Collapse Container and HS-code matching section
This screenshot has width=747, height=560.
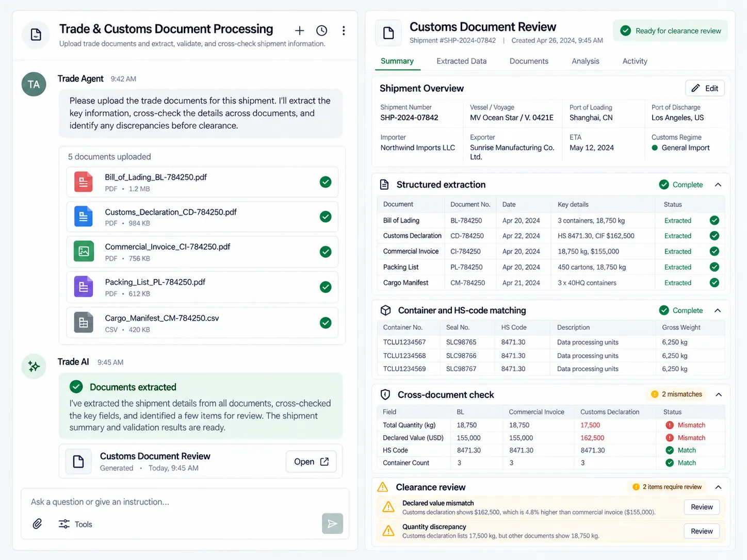718,310
